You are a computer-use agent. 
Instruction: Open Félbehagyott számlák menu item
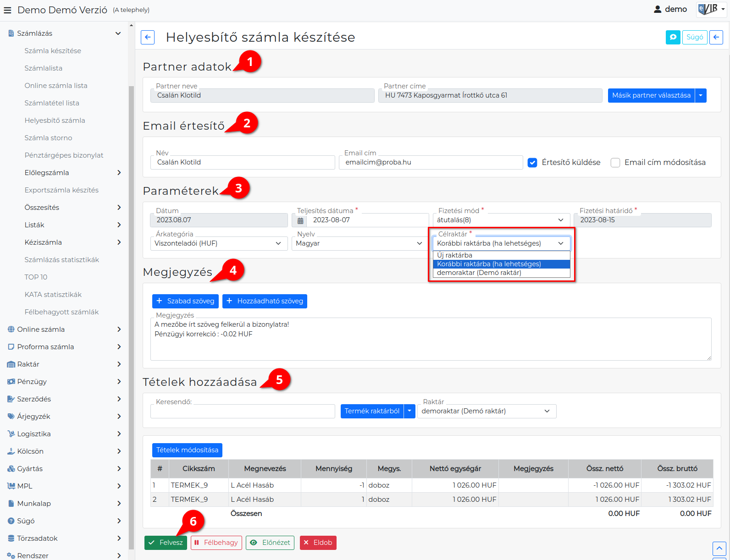point(62,312)
